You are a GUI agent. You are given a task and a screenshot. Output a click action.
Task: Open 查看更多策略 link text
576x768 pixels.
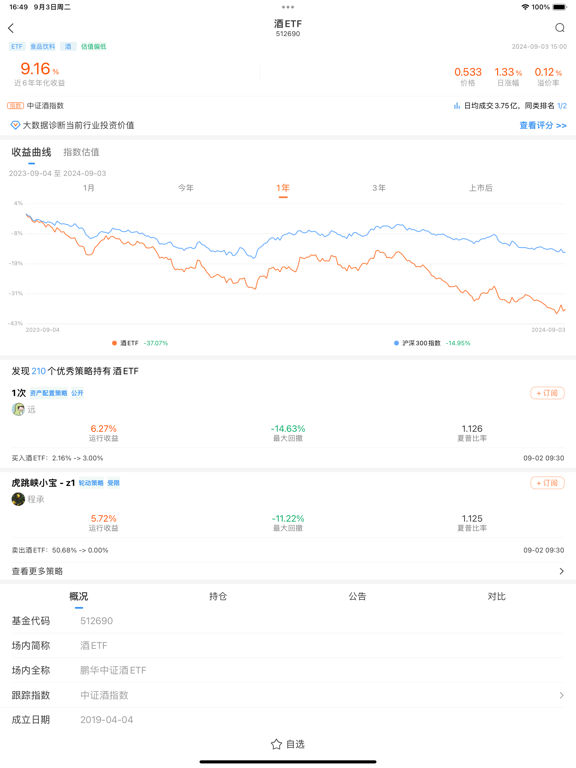(37, 571)
